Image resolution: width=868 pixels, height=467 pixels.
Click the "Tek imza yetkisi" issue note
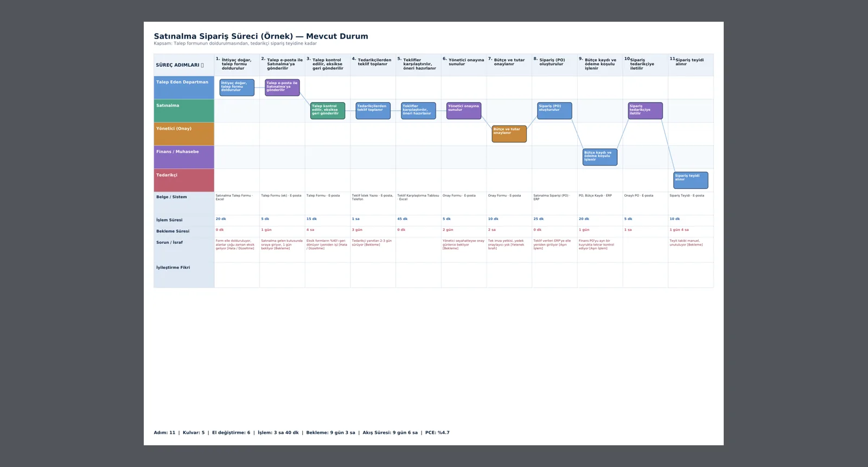506,244
